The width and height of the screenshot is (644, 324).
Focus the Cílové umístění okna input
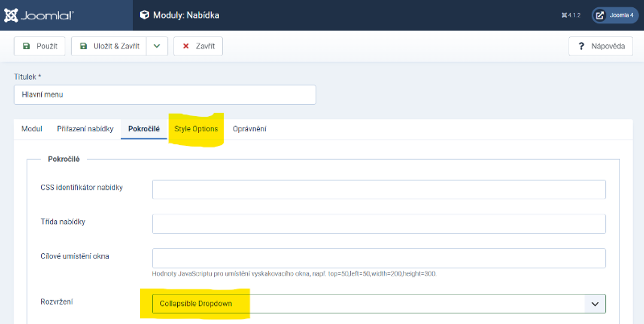point(378,257)
